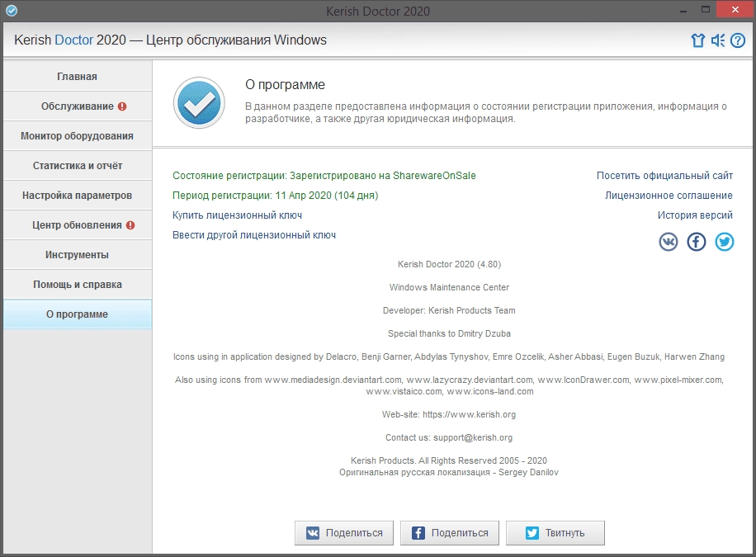Click the Твитнуть button

click(x=555, y=533)
